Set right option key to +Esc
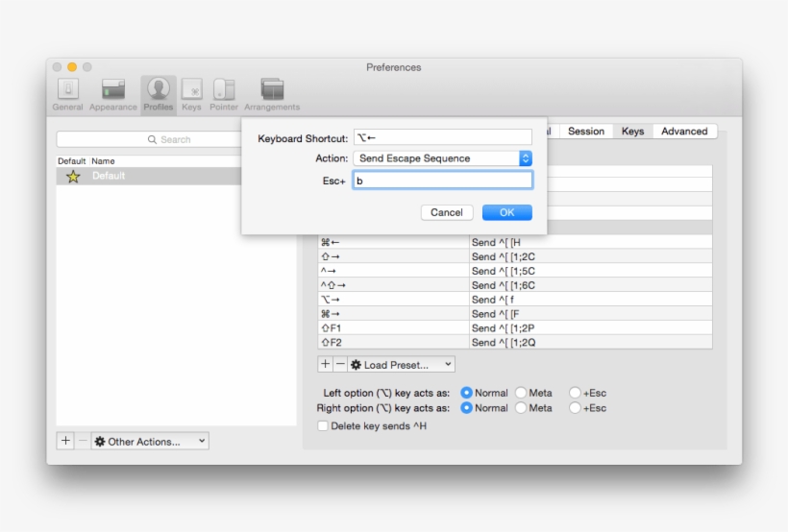This screenshot has width=788, height=532. tap(575, 408)
